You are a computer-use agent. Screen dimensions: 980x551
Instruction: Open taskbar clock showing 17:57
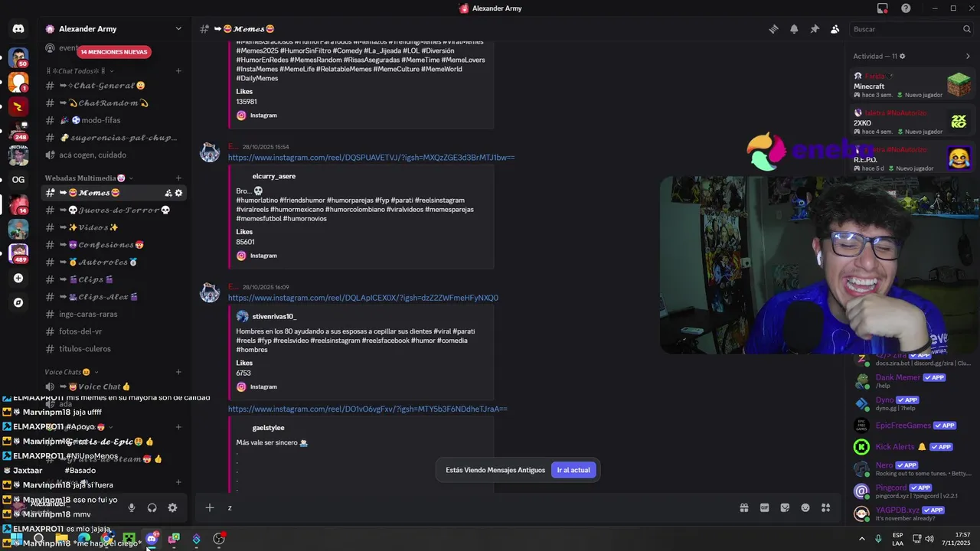click(957, 539)
